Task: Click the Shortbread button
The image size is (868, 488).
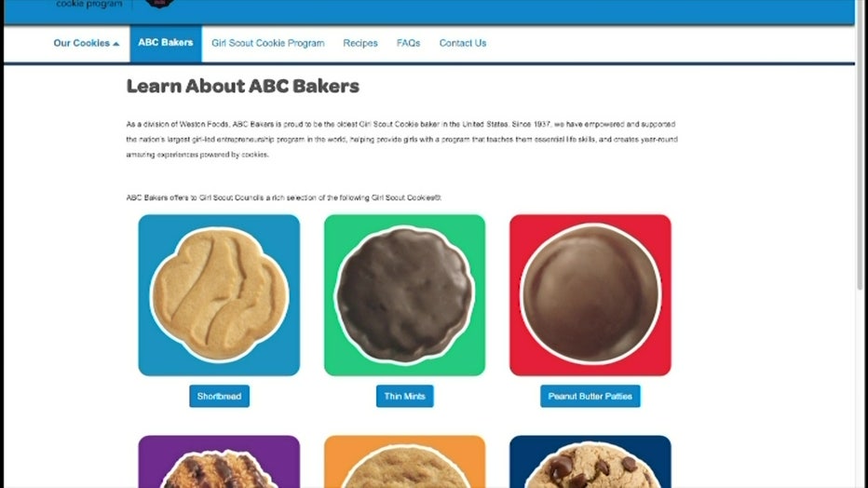Action: click(219, 396)
